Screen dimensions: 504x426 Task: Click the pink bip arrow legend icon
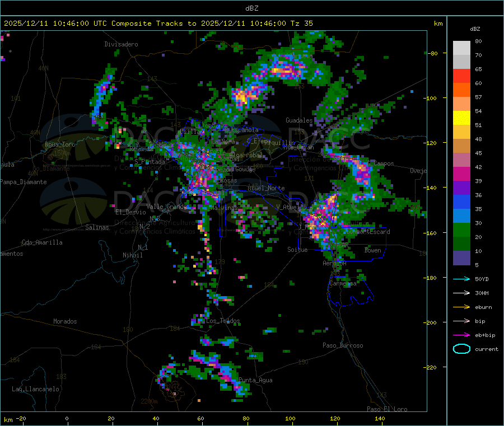461,321
